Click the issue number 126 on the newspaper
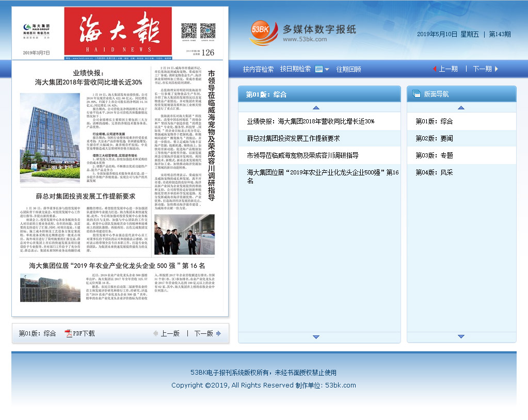Image resolution: width=528 pixels, height=420 pixels. click(x=208, y=53)
